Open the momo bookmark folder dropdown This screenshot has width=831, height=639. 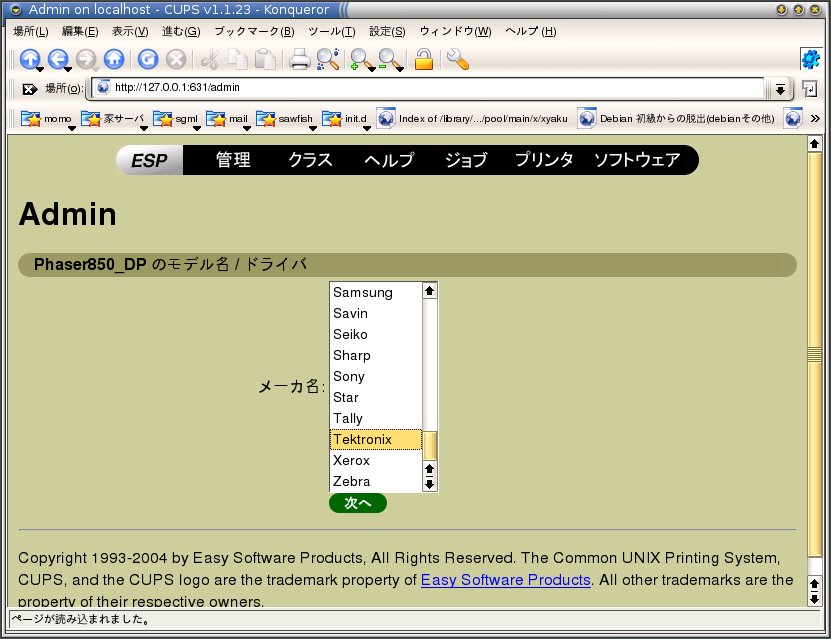pos(46,118)
